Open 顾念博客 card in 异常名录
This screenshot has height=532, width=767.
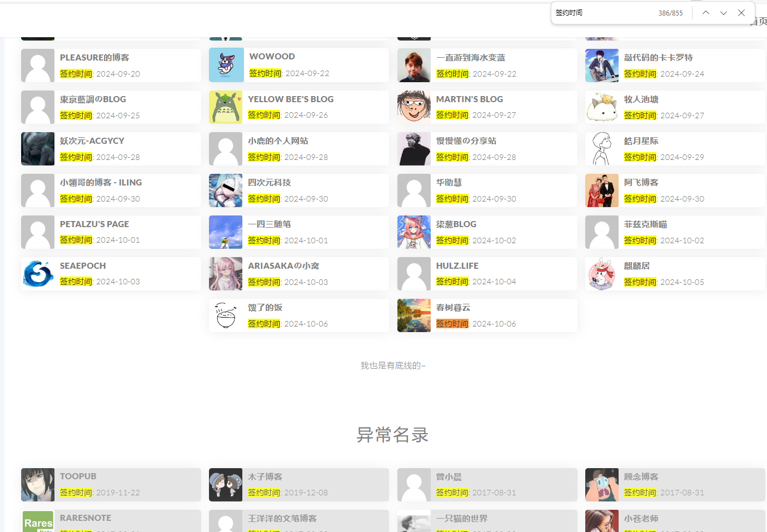pyautogui.click(x=641, y=476)
